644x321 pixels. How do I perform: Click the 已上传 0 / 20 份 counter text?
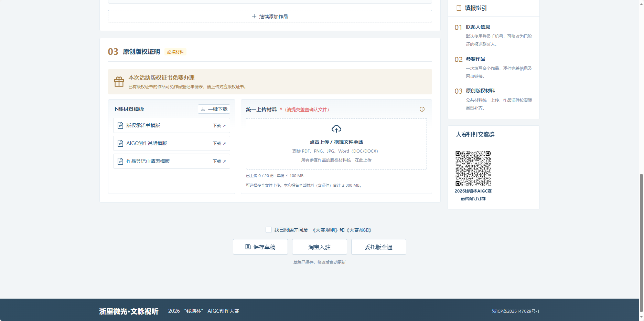coord(260,176)
